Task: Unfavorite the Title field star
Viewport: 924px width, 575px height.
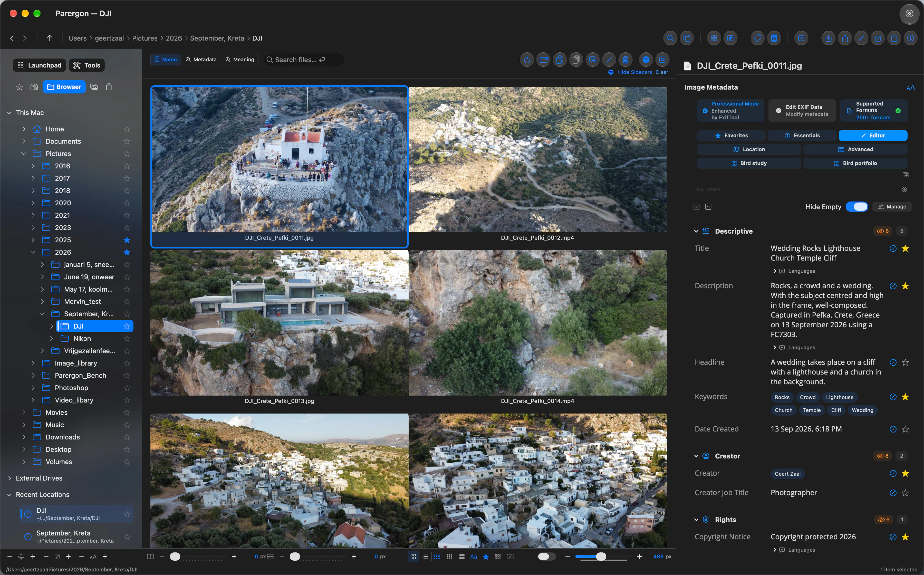Action: [x=905, y=249]
